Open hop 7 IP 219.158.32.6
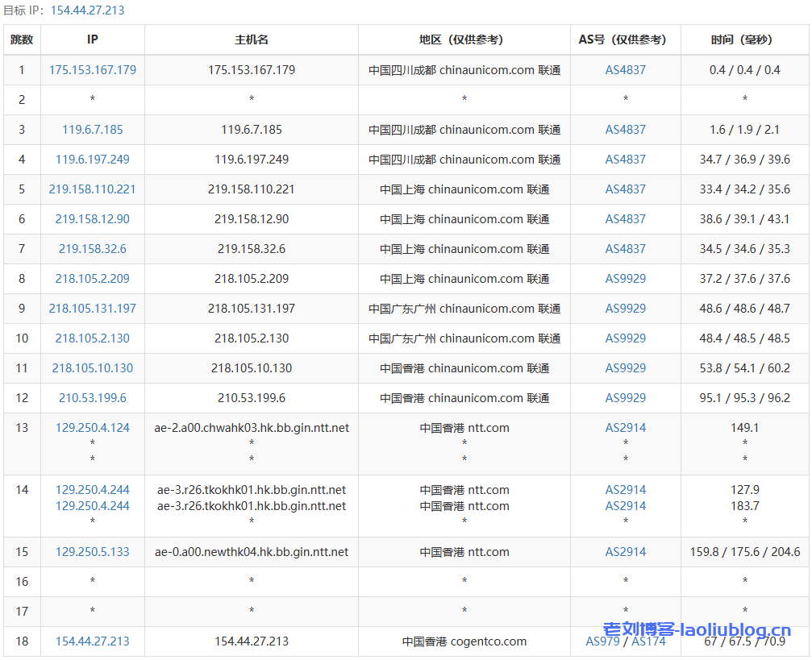Image resolution: width=812 pixels, height=660 pixels. pos(92,249)
